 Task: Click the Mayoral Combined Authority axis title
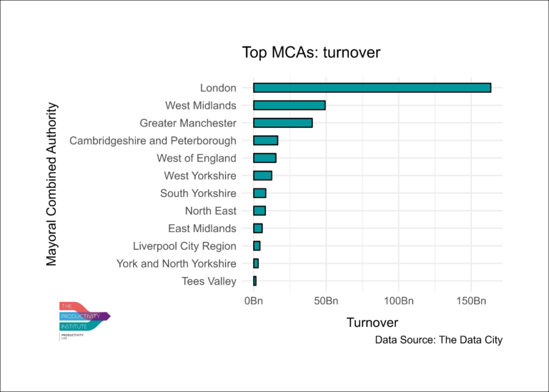[x=51, y=184]
